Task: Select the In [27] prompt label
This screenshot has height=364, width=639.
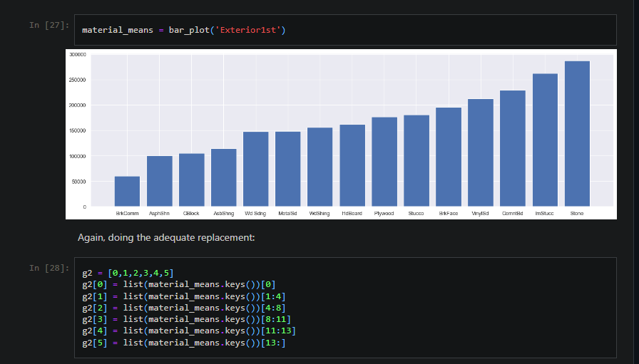Action: click(49, 25)
